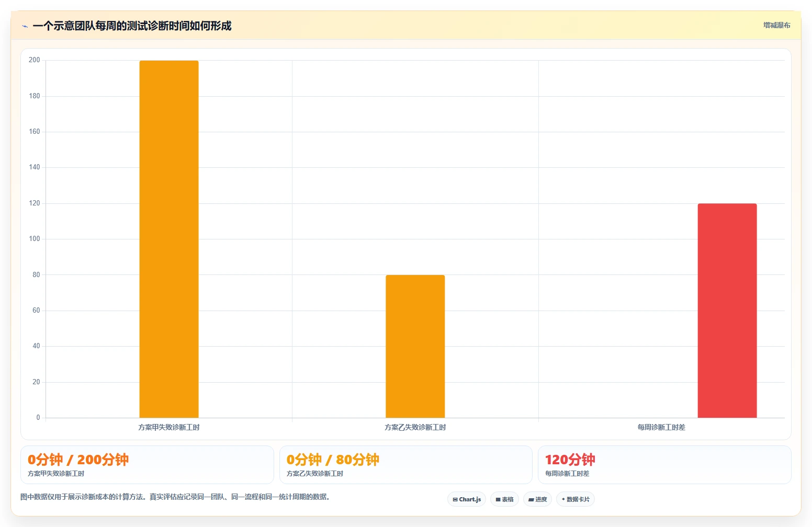Click the y-axis tick 0
Screen dimensions: 812x527
(x=38, y=418)
